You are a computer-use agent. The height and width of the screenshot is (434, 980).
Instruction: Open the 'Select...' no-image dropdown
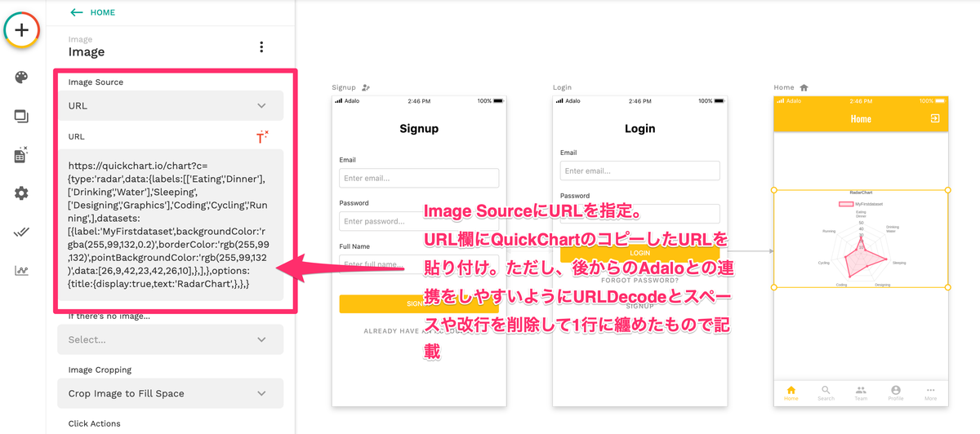pos(170,339)
